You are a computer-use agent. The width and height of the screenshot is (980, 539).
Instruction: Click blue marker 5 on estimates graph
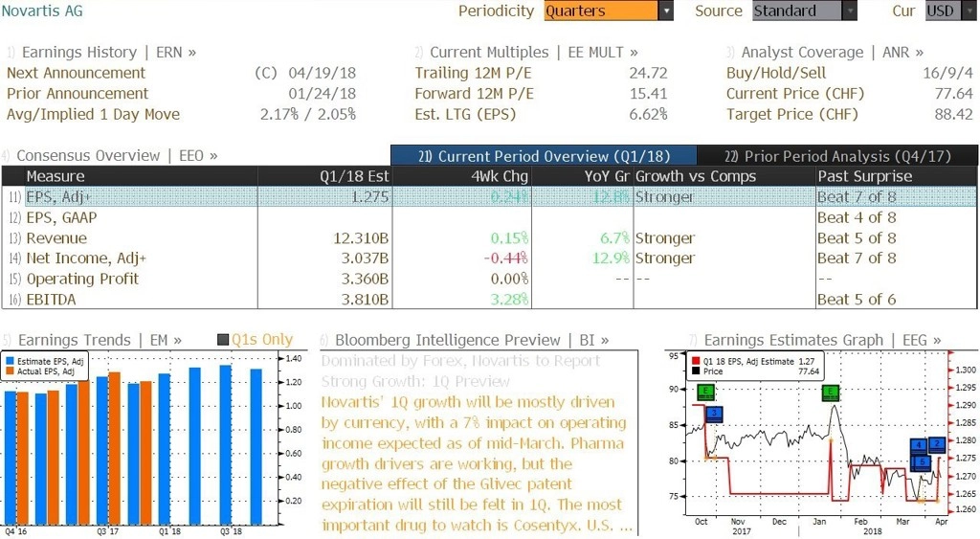click(x=923, y=462)
